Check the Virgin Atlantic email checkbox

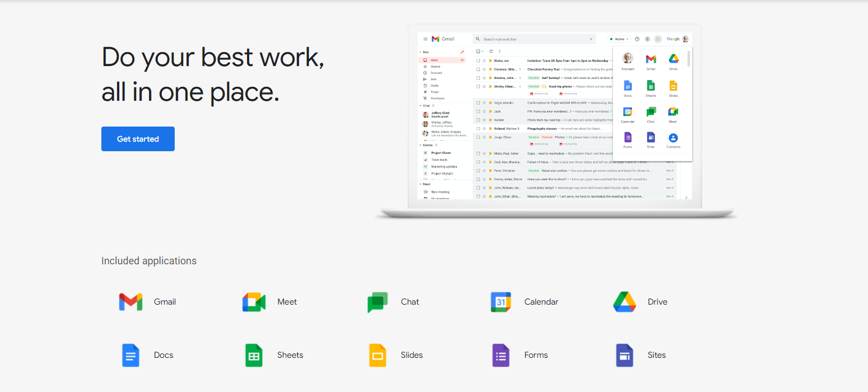coord(478,103)
